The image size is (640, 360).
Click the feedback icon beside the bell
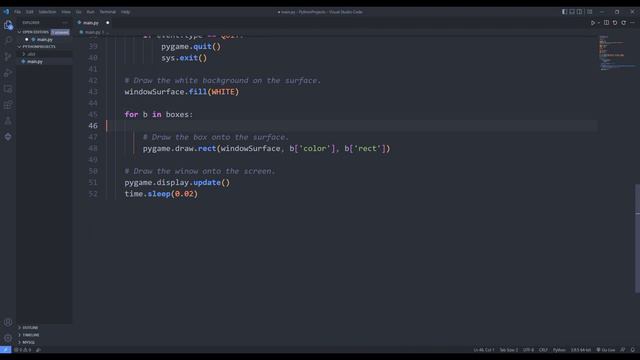click(x=623, y=350)
